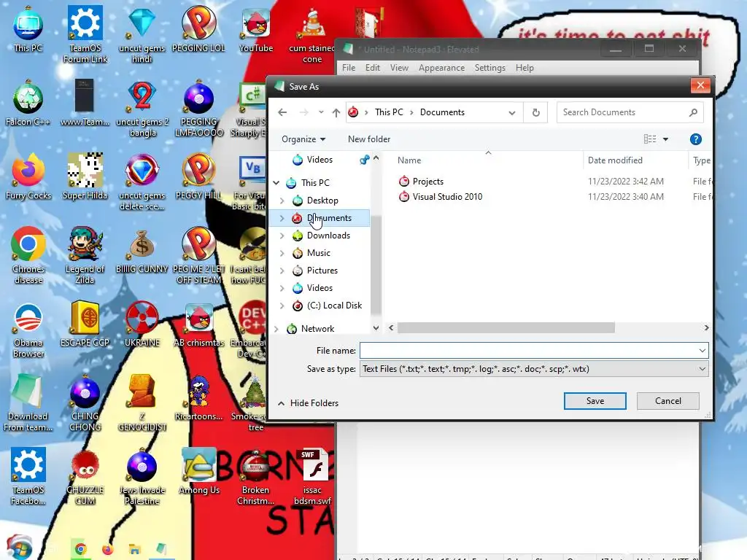This screenshot has width=747, height=560.
Task: Click the horizontal scrollbar in file list
Action: (x=506, y=328)
